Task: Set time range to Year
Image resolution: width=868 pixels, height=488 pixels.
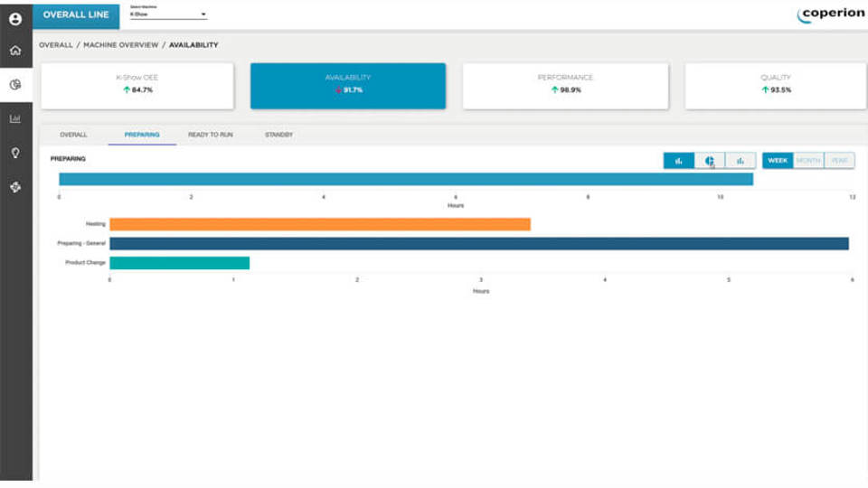Action: click(839, 161)
